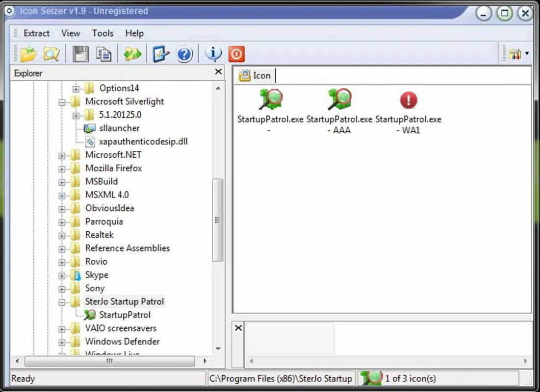Expand the Mozilla Firefox folder
The height and width of the screenshot is (392, 540).
[62, 169]
